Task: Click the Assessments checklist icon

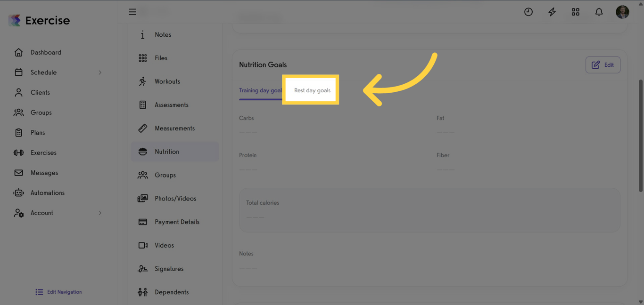Action: pyautogui.click(x=142, y=105)
